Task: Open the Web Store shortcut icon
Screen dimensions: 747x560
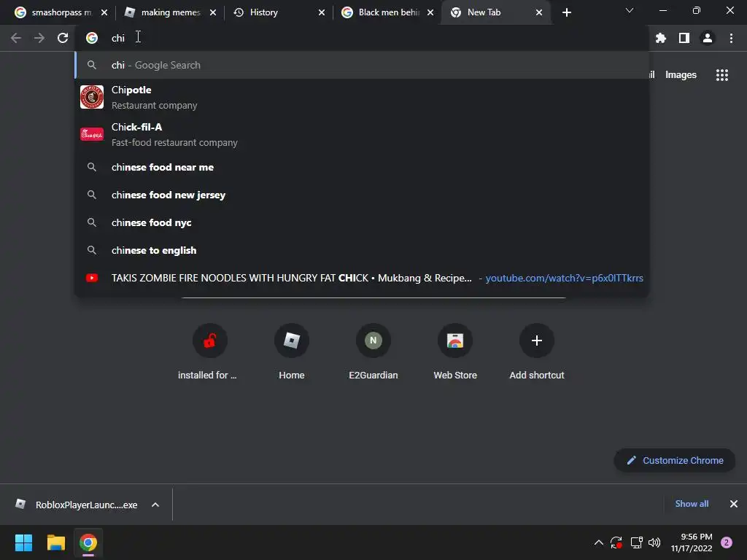Action: (x=455, y=341)
